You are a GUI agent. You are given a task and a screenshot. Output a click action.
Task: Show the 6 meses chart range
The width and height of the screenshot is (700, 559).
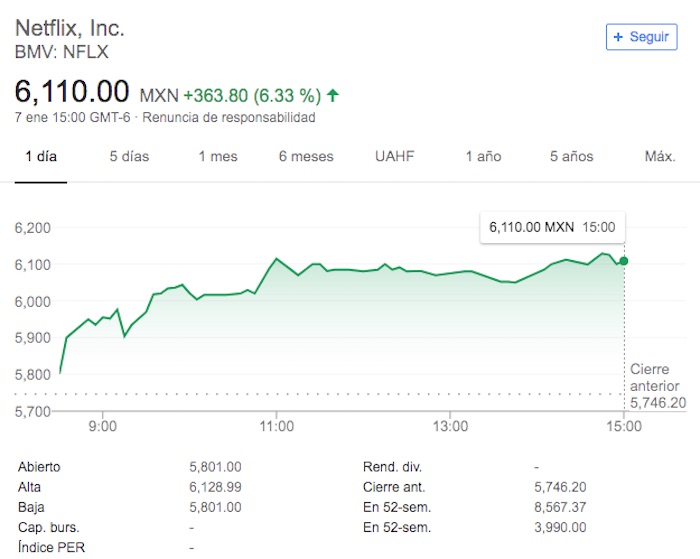pos(306,156)
